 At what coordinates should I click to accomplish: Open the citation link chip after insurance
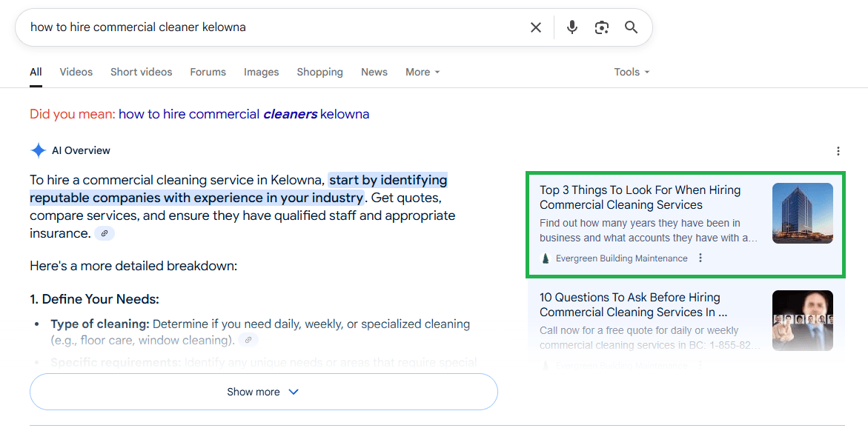104,233
